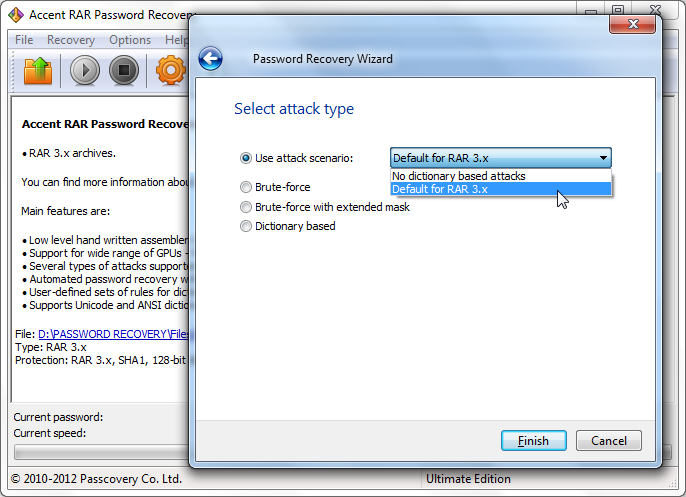
Task: Open the D:\PASSWORD RECOVERY file path link
Action: tap(113, 334)
